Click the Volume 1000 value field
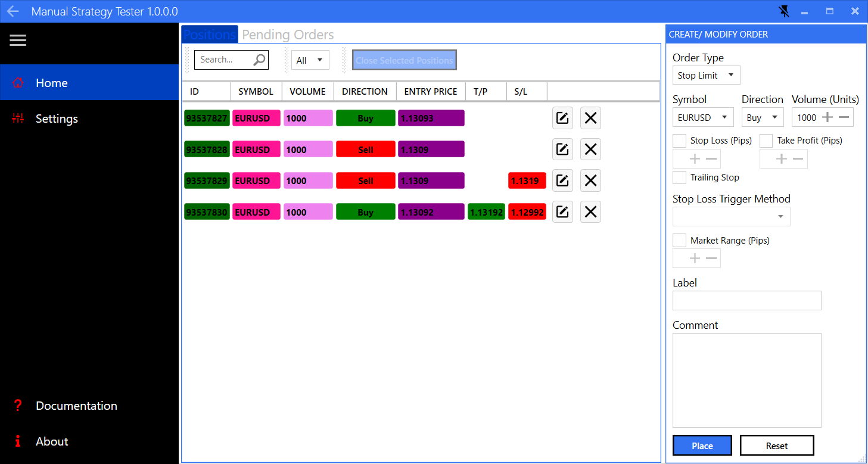 click(x=806, y=117)
